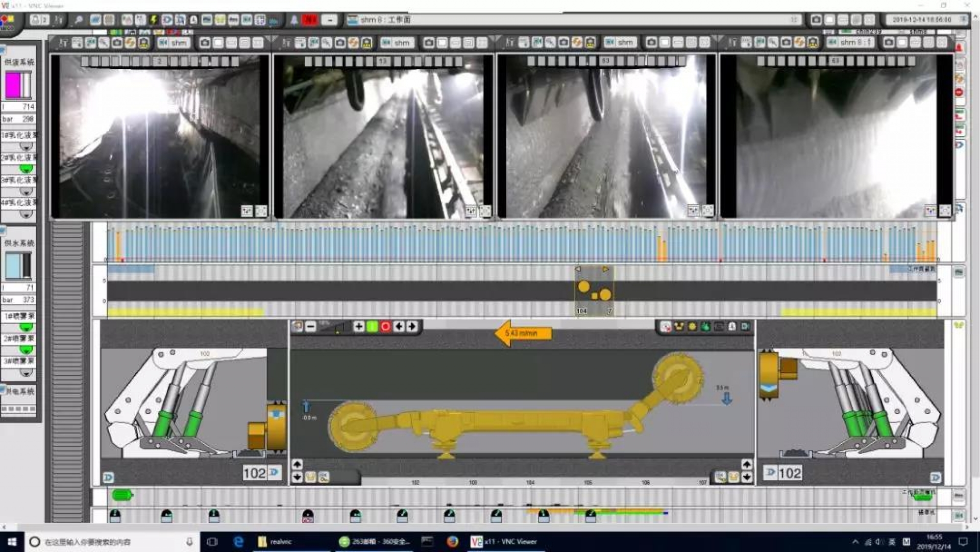Click the alarm bell icon in top toolbar

point(294,20)
